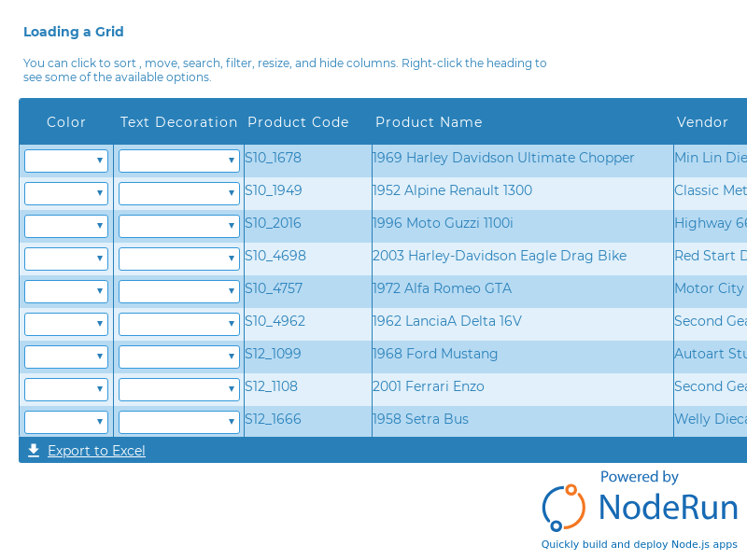747x560 pixels.
Task: Expand Color dropdown for row S10_2016
Action: click(66, 226)
